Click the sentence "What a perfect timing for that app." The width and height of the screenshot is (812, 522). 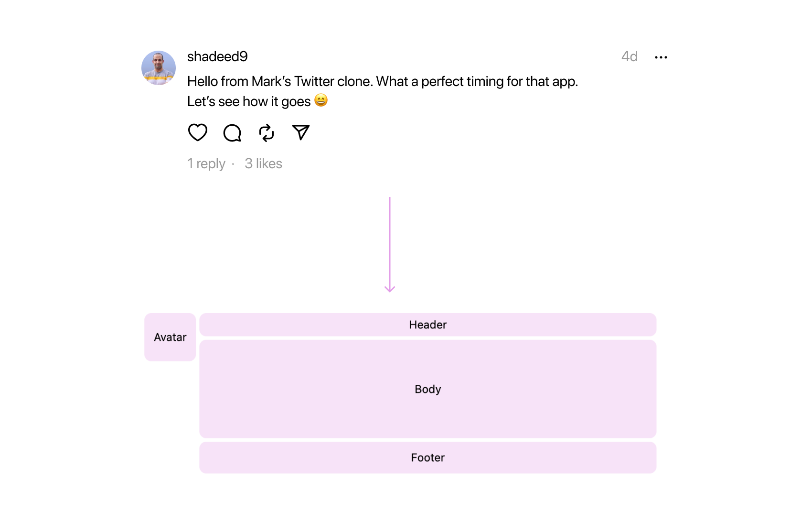(477, 81)
